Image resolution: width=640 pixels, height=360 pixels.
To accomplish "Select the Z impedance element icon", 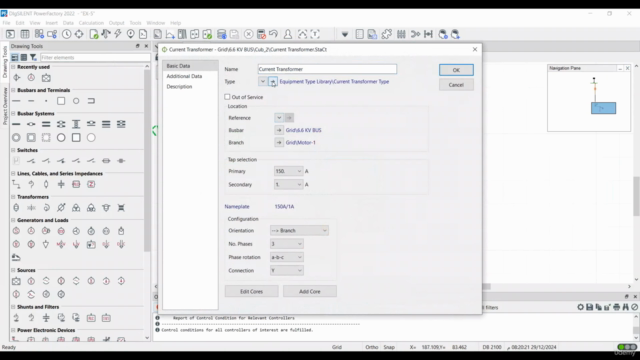I will [91, 184].
